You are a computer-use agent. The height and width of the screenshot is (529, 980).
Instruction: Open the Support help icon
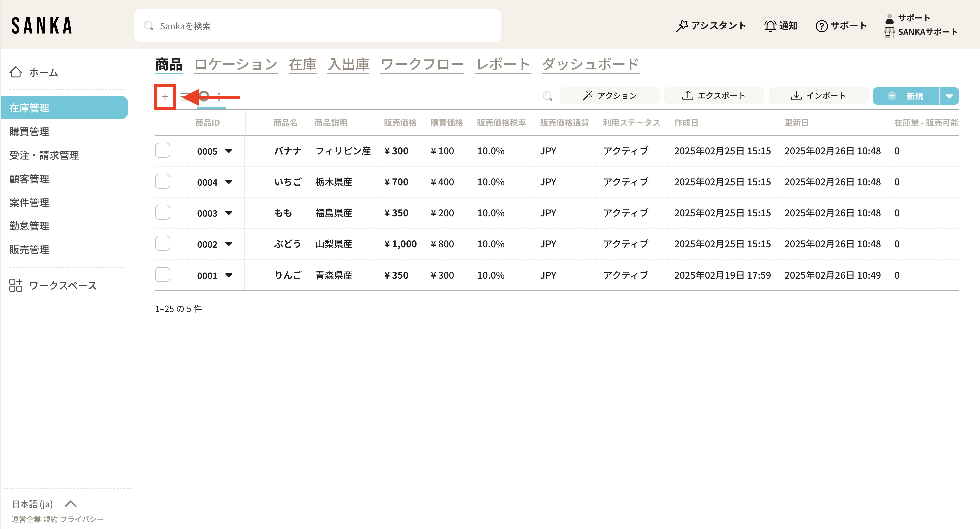point(821,26)
